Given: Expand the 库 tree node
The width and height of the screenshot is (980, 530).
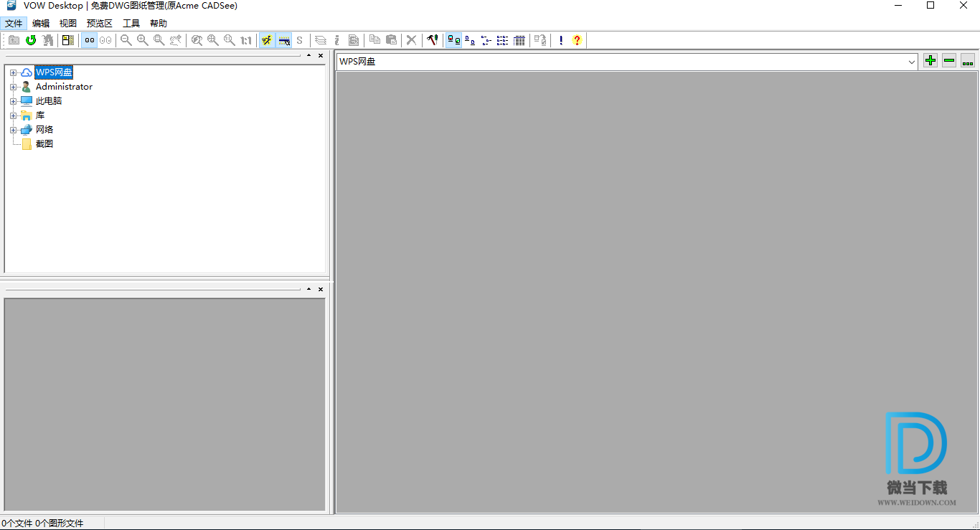Looking at the screenshot, I should pos(13,115).
